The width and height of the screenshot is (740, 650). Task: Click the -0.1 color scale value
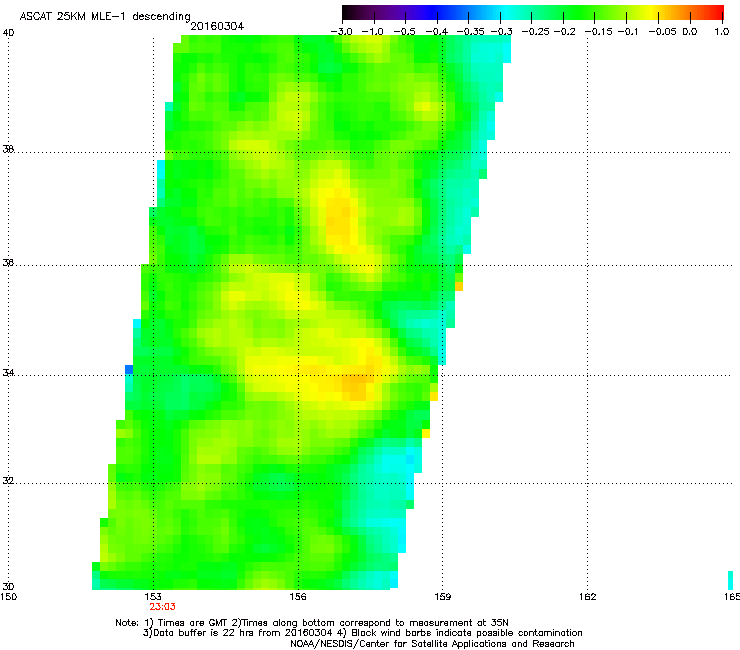[x=628, y=32]
